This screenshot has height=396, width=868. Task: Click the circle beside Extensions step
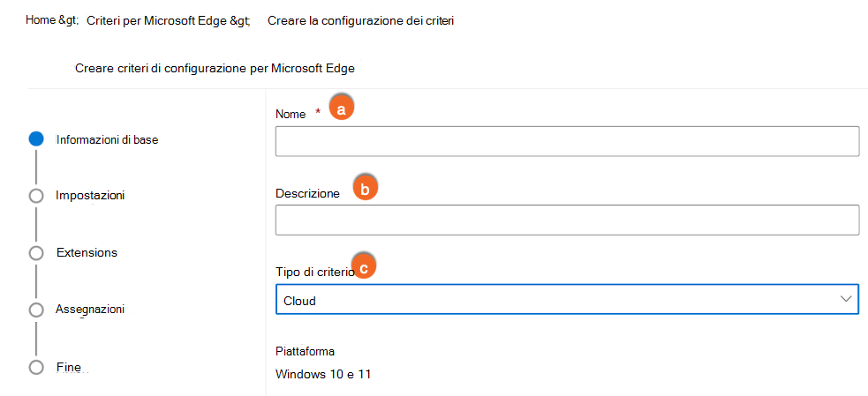(x=36, y=253)
